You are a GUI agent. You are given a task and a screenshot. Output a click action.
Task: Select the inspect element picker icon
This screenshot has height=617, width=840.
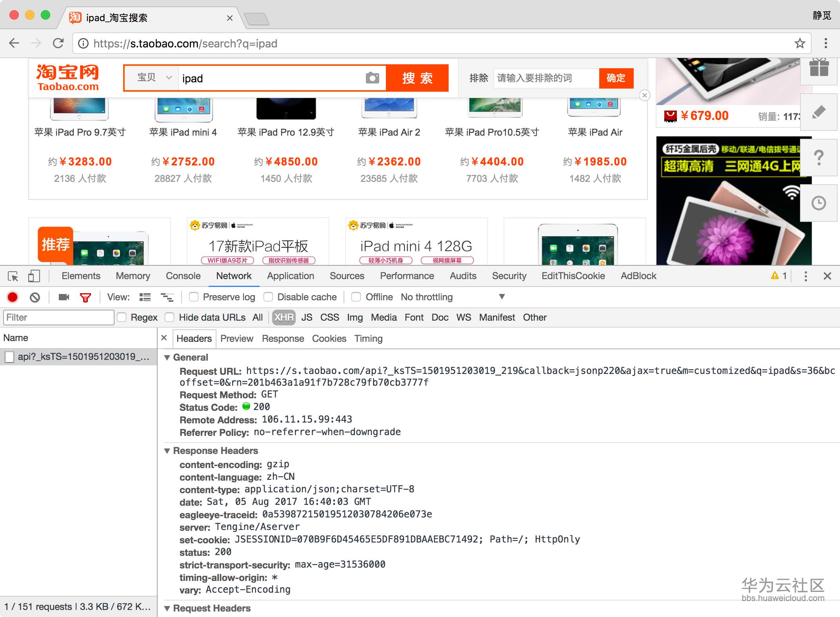[x=13, y=276]
